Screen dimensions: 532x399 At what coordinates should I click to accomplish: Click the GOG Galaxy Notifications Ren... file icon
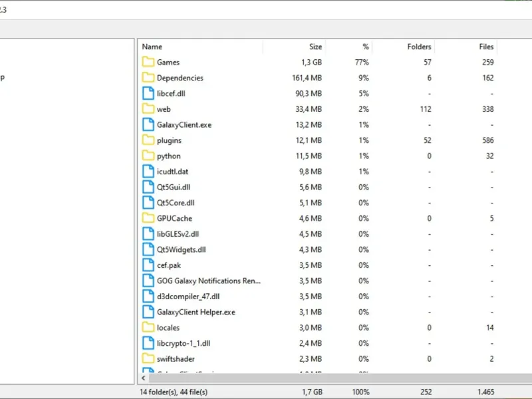pos(148,281)
